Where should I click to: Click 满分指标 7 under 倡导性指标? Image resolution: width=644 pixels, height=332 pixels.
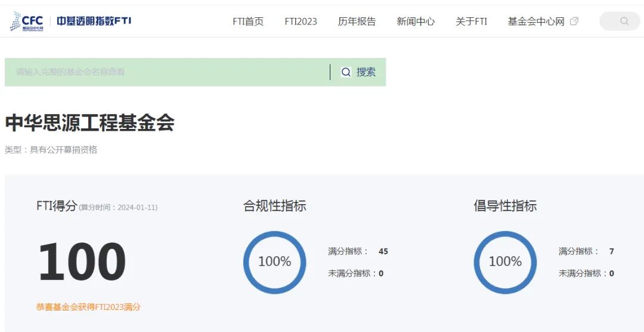pos(586,251)
